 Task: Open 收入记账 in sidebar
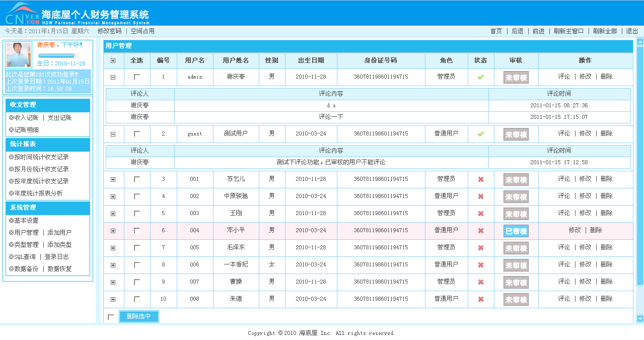click(x=26, y=118)
